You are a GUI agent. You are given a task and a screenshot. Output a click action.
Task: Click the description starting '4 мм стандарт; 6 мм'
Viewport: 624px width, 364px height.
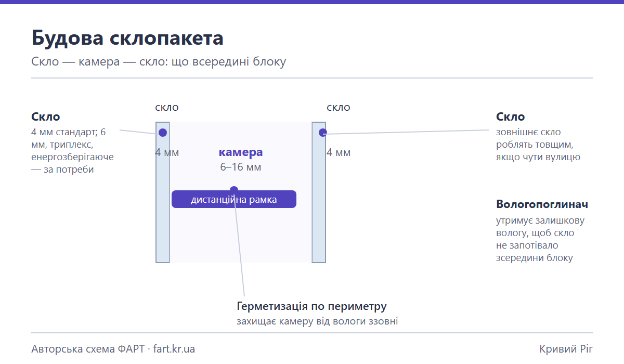coord(73,151)
